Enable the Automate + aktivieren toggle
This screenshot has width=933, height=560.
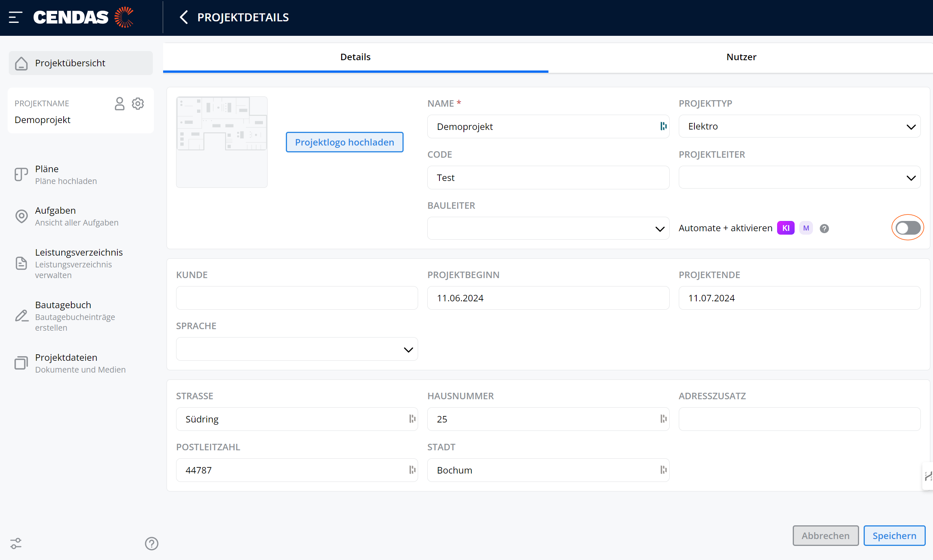coord(907,228)
